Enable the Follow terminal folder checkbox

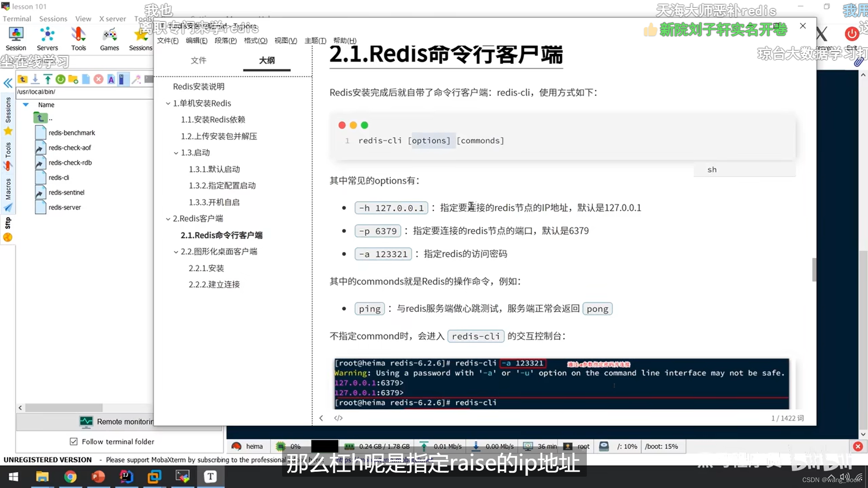(74, 441)
